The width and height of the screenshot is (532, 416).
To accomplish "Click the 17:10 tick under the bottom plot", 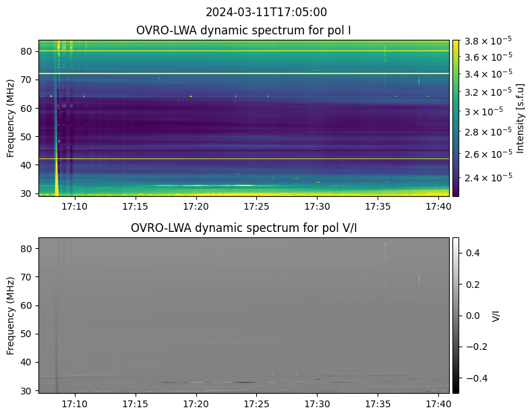I will (74, 403).
